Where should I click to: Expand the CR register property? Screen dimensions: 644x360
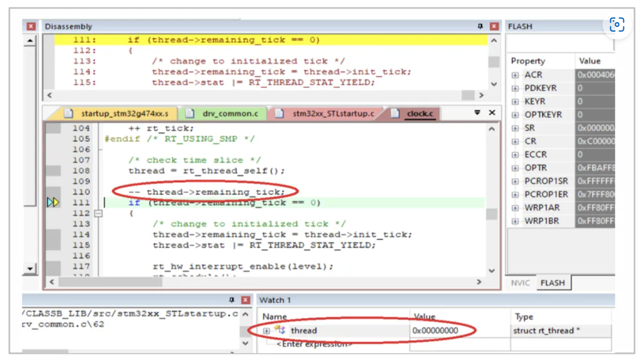point(515,142)
